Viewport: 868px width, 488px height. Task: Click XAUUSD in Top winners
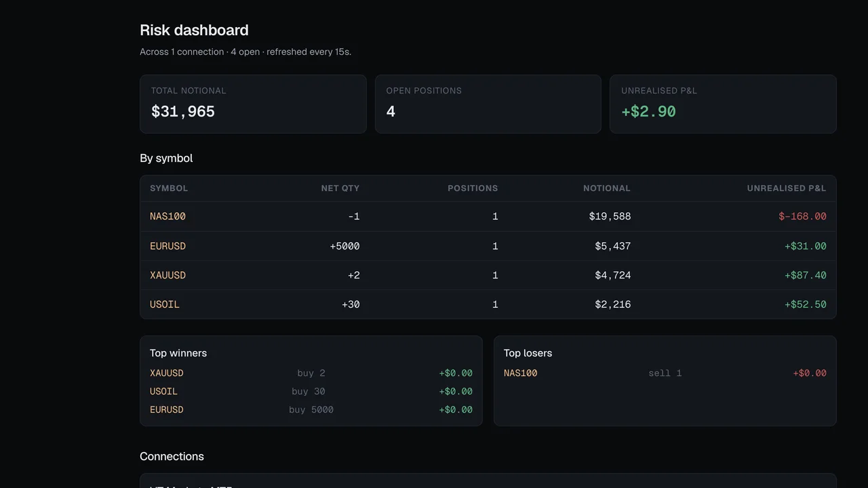[167, 373]
